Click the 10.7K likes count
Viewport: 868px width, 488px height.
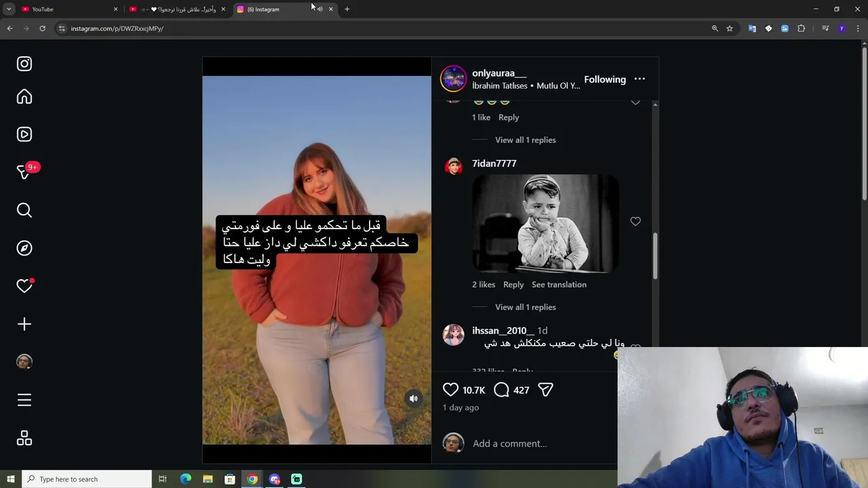point(474,390)
